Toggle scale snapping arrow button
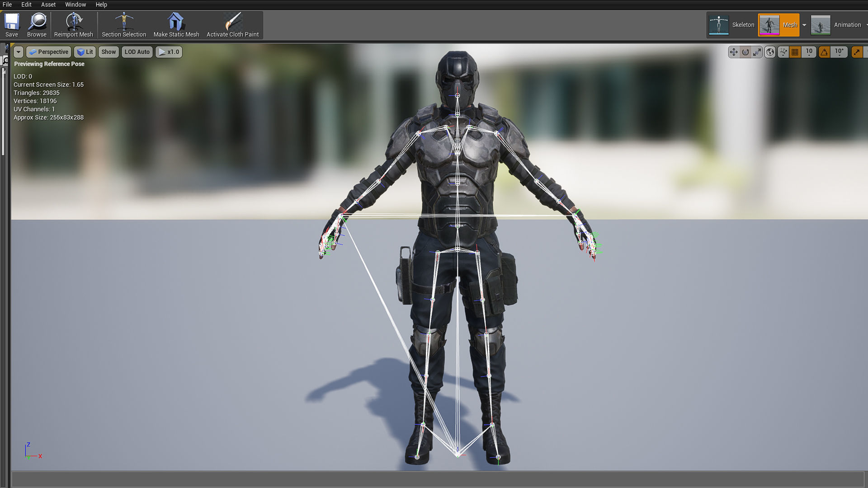 click(x=856, y=52)
